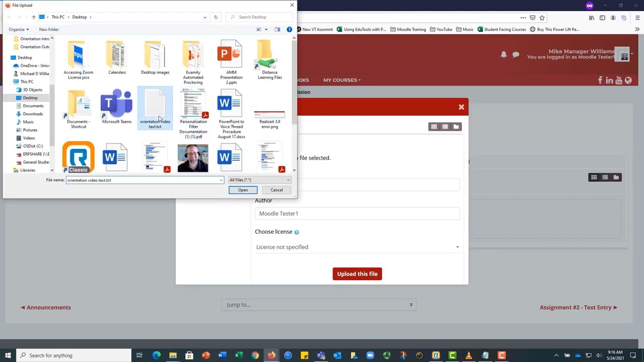Switch file picker to list view
This screenshot has width=644, height=362.
coord(445,127)
